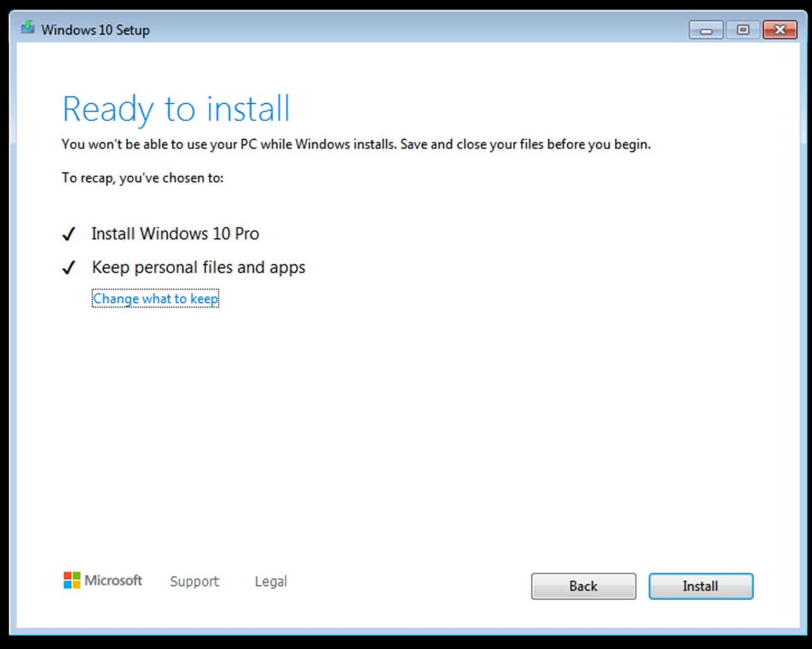
Task: Click the minimize icon on title bar
Action: click(705, 30)
